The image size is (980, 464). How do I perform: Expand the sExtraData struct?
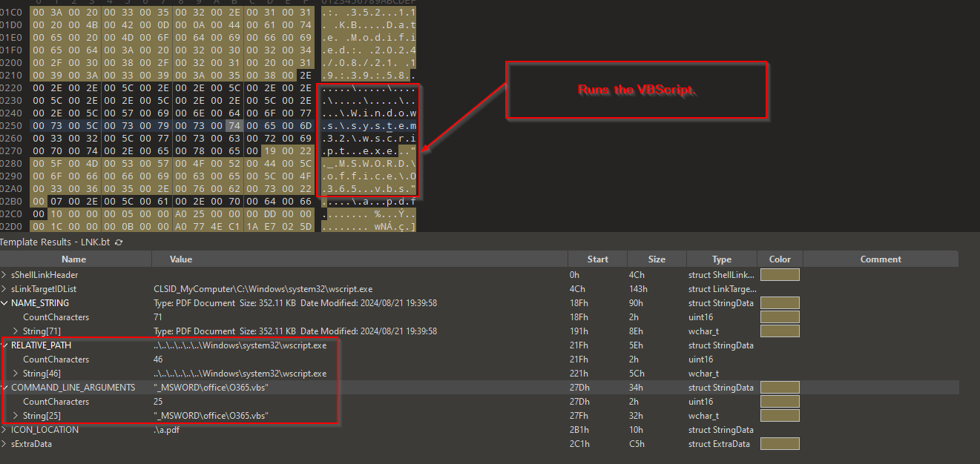click(4, 444)
